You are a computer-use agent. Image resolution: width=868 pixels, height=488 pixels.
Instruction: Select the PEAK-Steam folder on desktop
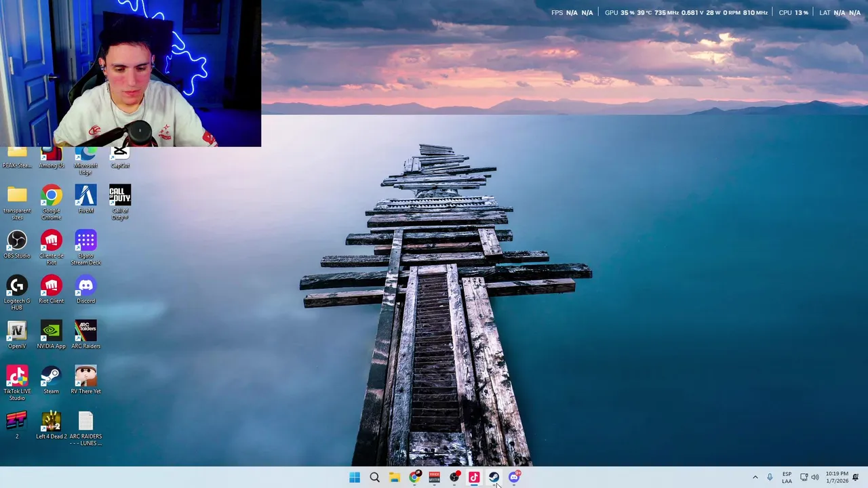click(x=17, y=158)
